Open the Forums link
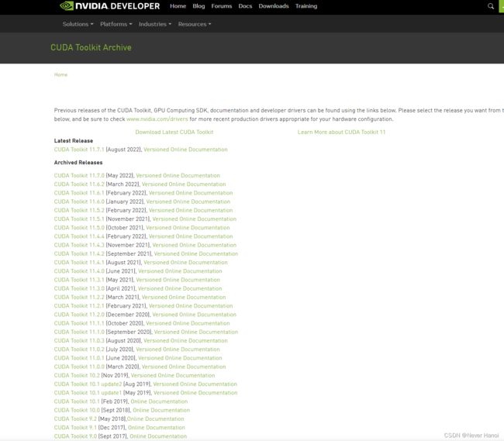 click(x=222, y=6)
